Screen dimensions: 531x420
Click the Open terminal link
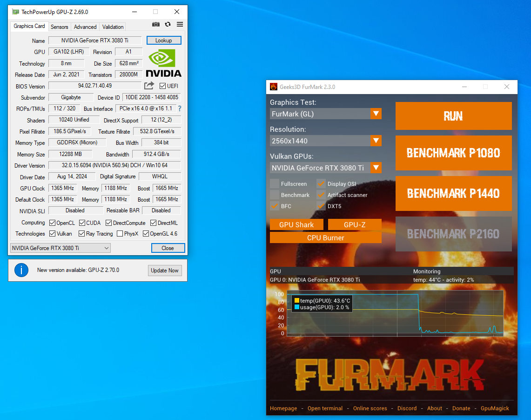(x=325, y=408)
